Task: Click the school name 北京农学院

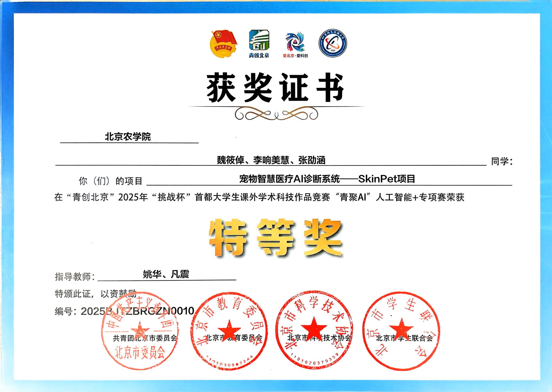Action: point(128,137)
